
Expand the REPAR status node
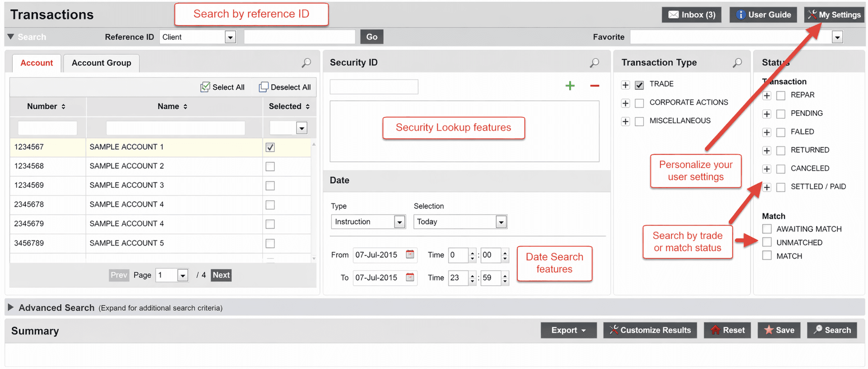coord(766,96)
